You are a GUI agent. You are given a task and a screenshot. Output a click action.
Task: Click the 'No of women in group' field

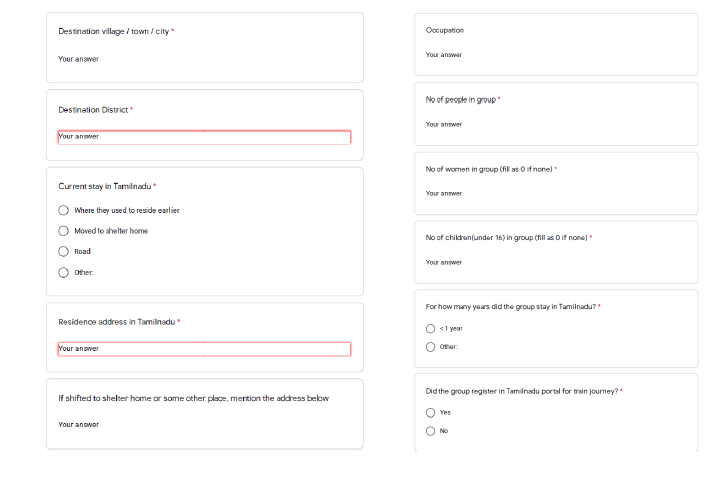click(x=555, y=193)
